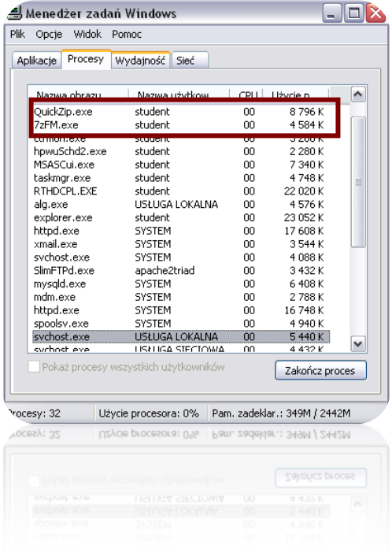Maximize the Menedżer zadań window
The height and width of the screenshot is (552, 392).
[353, 13]
